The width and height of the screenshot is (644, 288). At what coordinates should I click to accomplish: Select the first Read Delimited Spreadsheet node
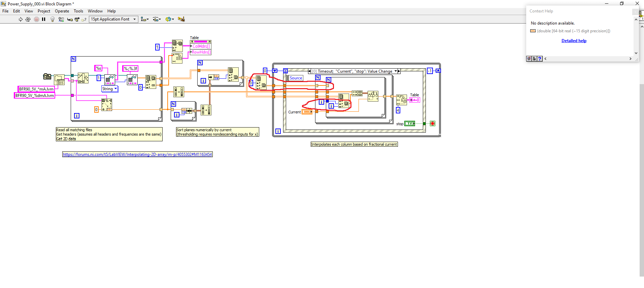click(110, 80)
